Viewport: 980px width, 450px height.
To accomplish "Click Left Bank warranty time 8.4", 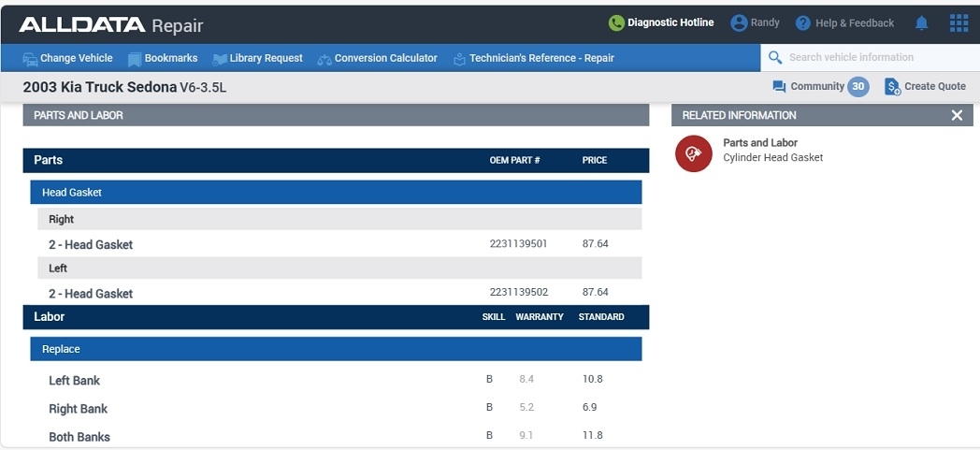I will click(526, 379).
